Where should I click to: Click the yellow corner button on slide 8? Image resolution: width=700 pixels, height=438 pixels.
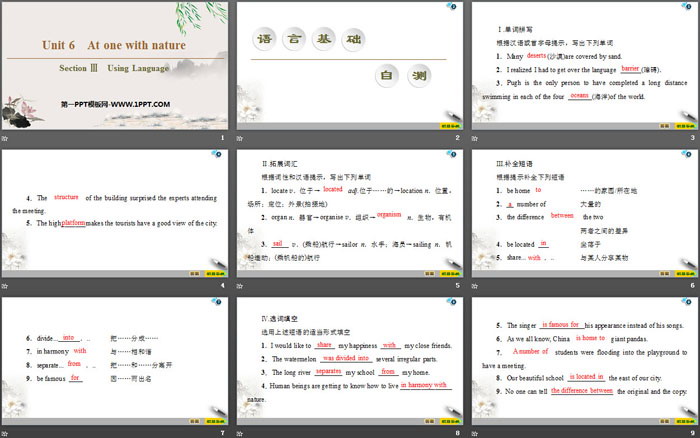coord(450,421)
